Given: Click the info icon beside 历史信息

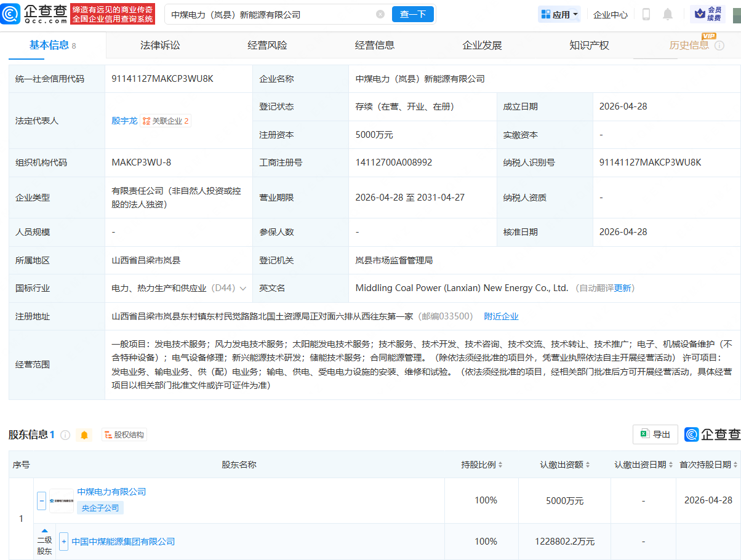Looking at the screenshot, I should [x=719, y=46].
